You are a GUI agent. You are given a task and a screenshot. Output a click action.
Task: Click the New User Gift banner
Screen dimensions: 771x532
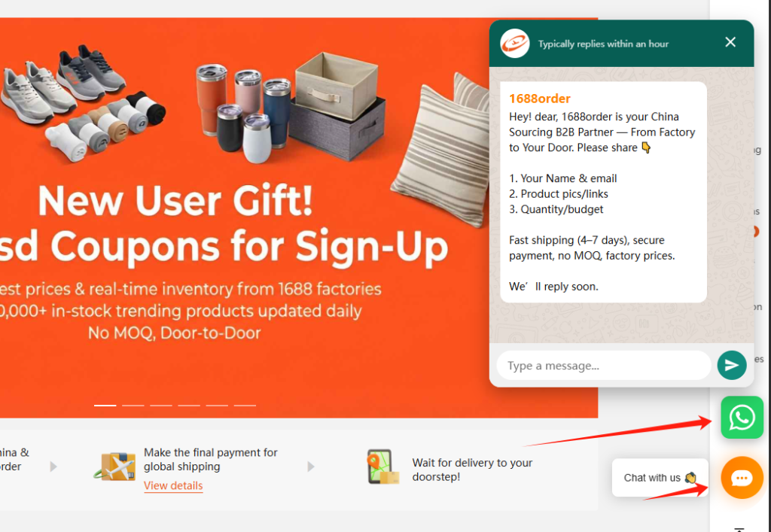[246, 217]
